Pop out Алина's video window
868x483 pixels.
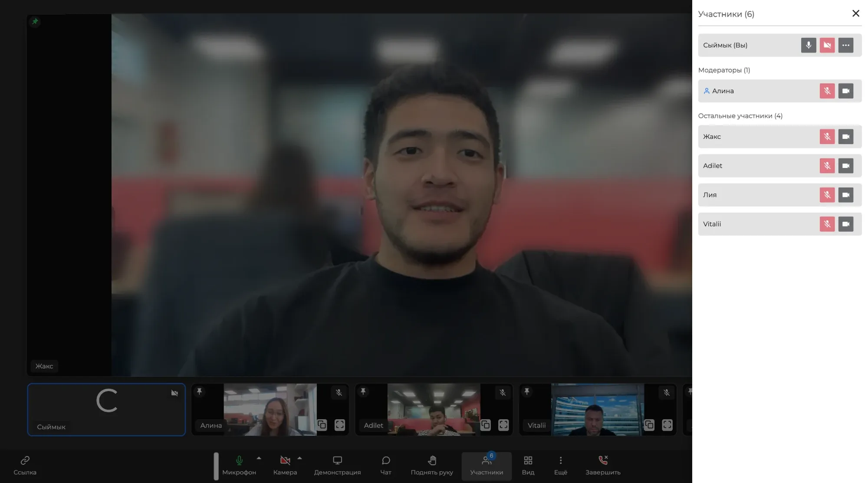pyautogui.click(x=322, y=425)
